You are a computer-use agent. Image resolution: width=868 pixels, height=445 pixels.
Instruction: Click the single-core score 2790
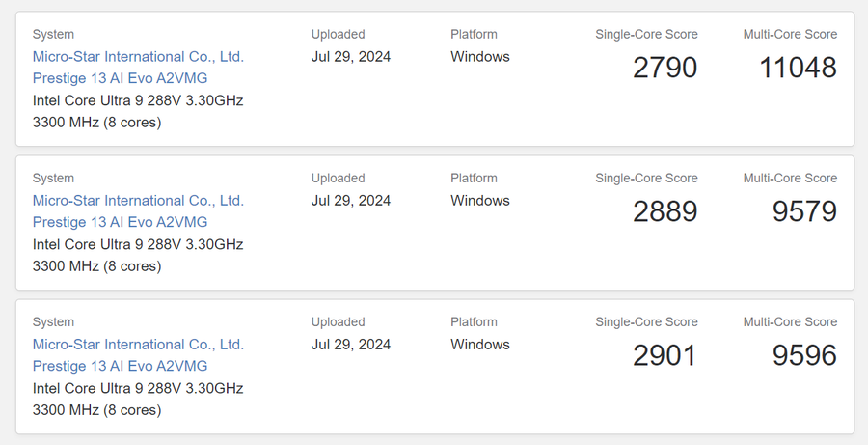pyautogui.click(x=665, y=68)
